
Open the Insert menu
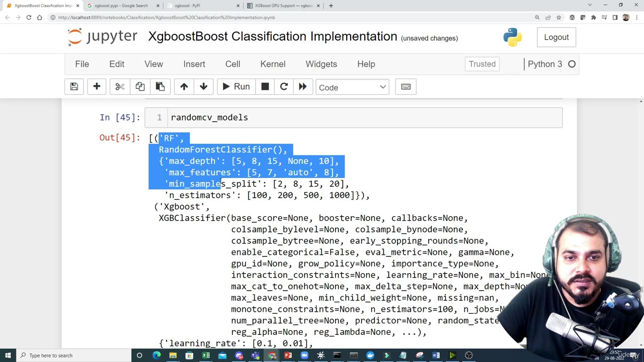click(x=194, y=64)
